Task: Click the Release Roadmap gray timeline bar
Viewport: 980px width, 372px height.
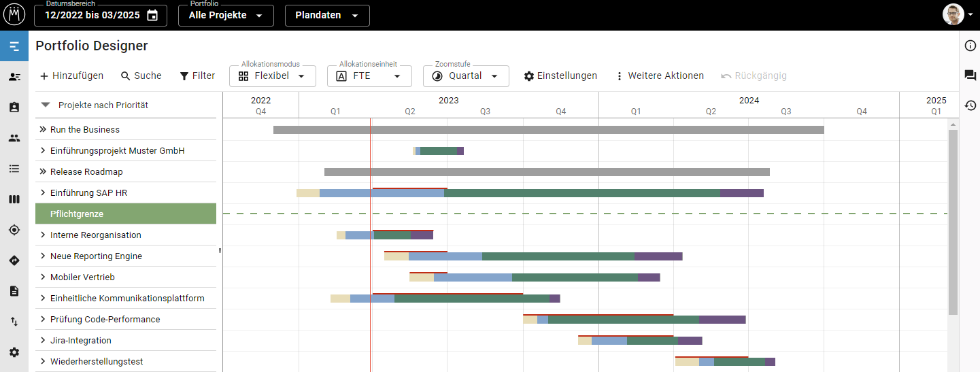Action: pos(547,171)
